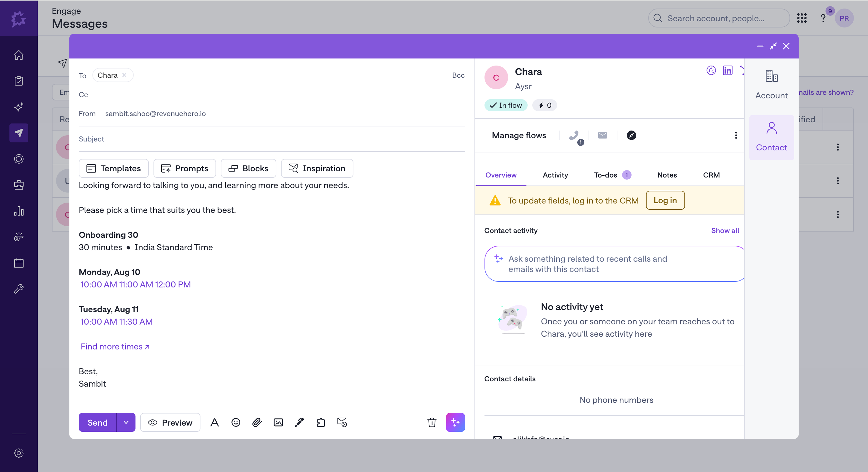
Task: Discard the draft with the trash icon
Action: pos(432,422)
